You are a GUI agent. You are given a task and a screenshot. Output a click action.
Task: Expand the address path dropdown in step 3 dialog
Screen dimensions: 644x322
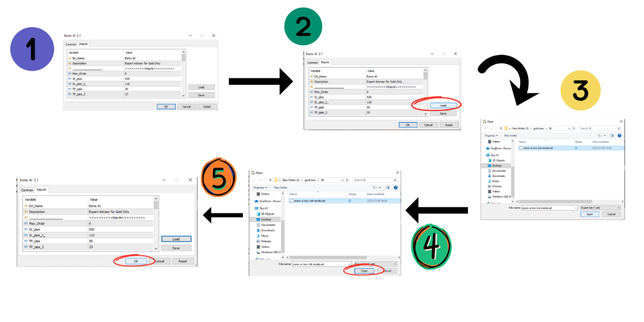(x=569, y=129)
